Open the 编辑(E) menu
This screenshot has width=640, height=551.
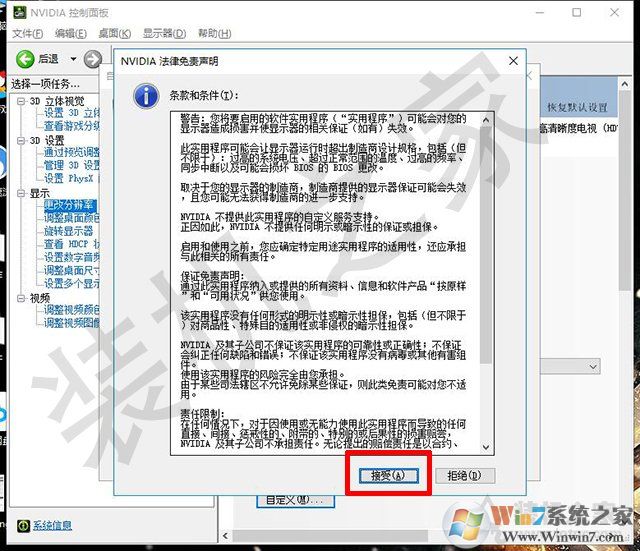pos(71,33)
